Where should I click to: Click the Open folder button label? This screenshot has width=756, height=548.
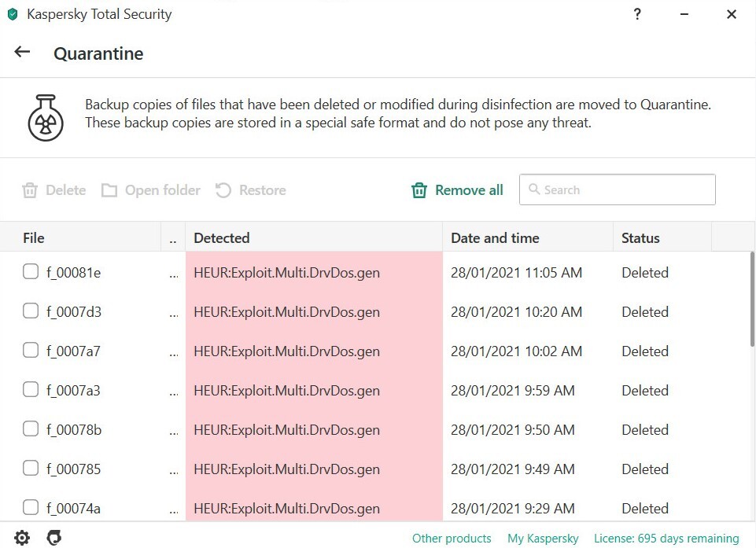(163, 190)
